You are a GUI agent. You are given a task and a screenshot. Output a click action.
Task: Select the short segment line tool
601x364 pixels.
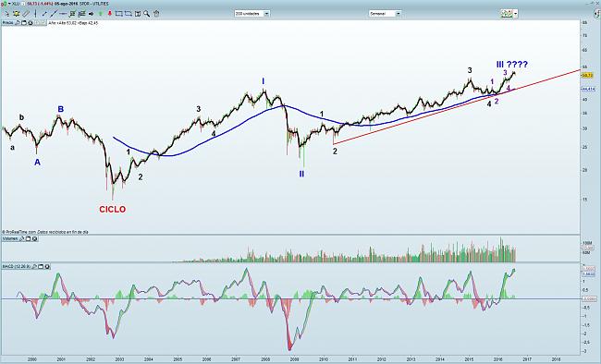(x=44, y=14)
